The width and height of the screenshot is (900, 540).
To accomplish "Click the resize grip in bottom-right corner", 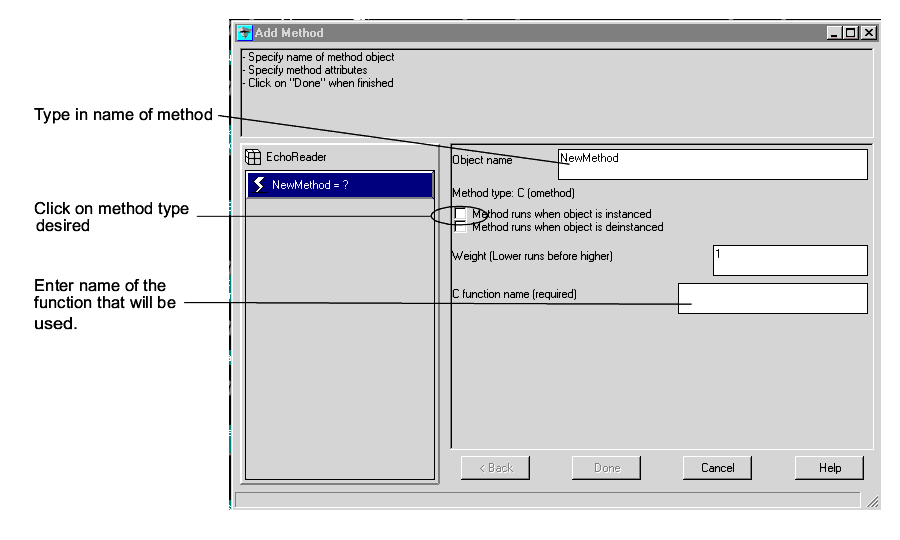I will (871, 502).
